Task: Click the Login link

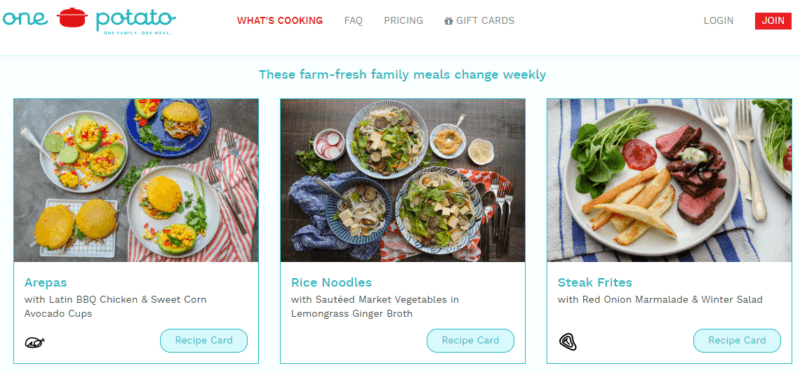Action: coord(718,21)
